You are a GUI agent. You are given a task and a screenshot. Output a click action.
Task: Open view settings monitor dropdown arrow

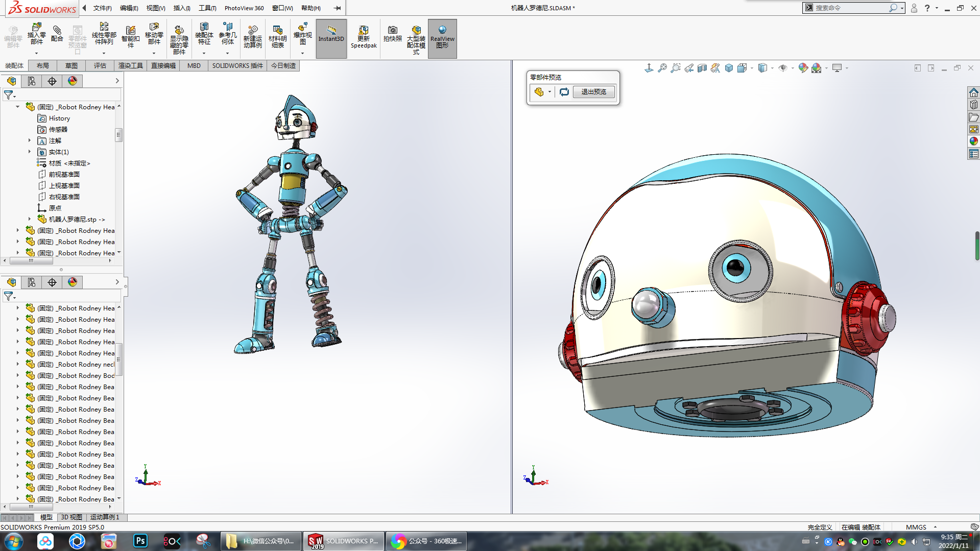(x=847, y=68)
